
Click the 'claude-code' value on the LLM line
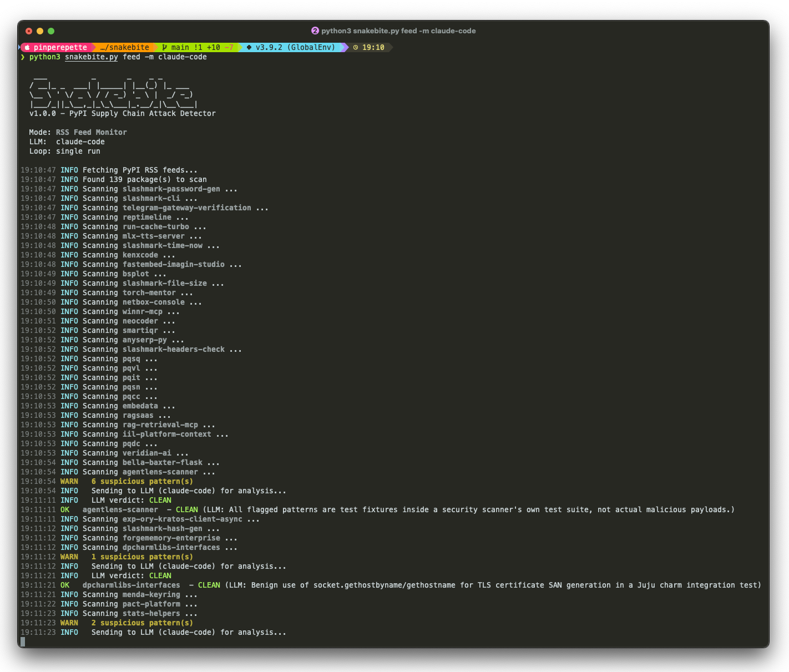tap(80, 142)
